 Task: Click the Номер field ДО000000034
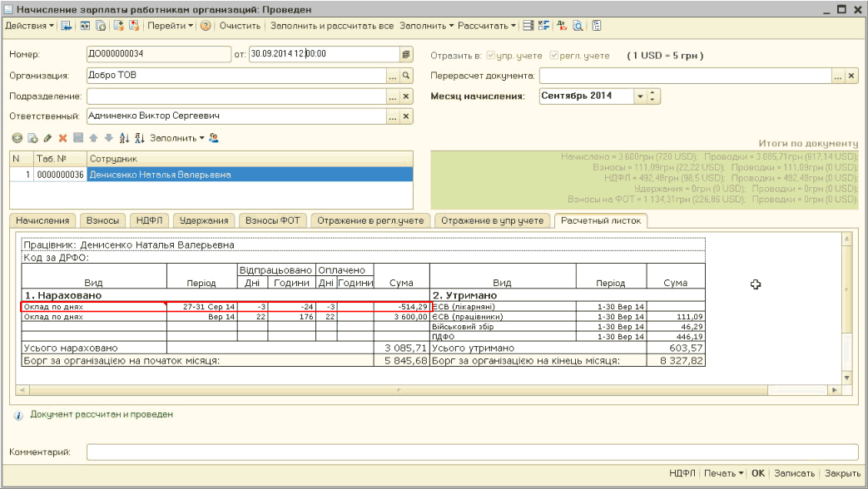tap(159, 54)
